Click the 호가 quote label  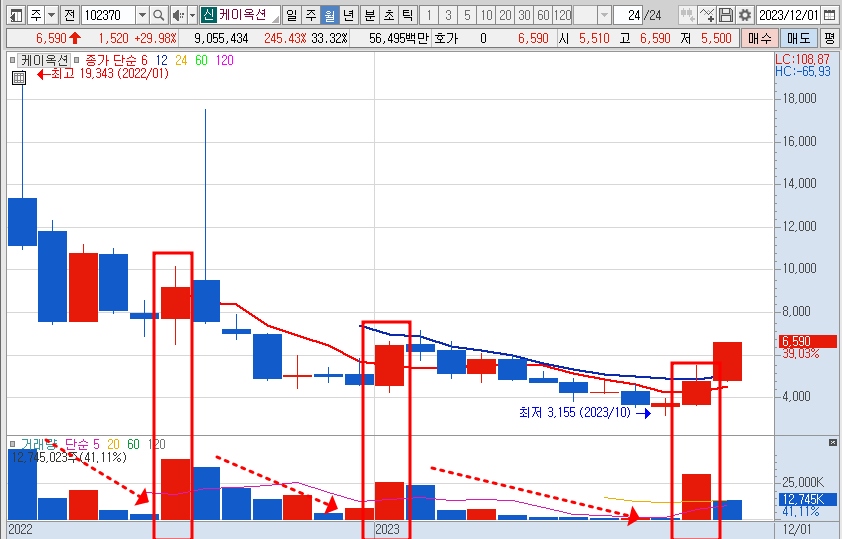[x=446, y=38]
